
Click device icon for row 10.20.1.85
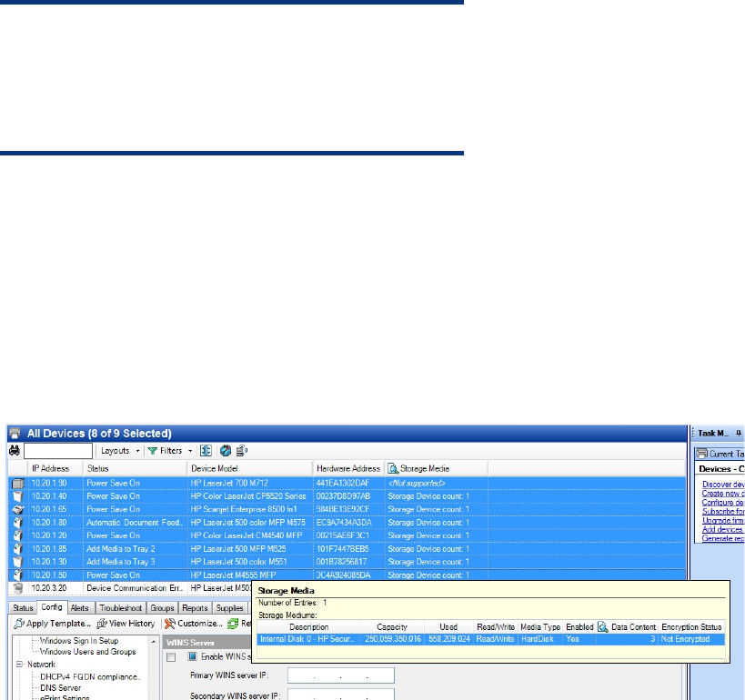18,549
